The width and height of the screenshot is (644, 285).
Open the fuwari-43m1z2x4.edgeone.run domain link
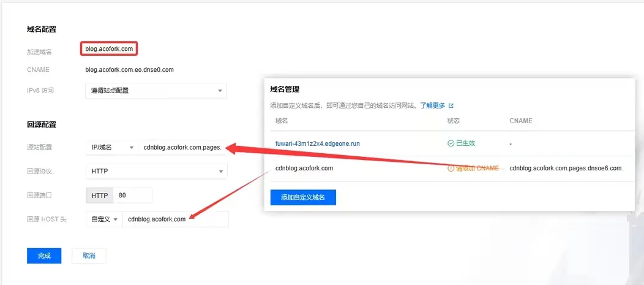pos(318,143)
